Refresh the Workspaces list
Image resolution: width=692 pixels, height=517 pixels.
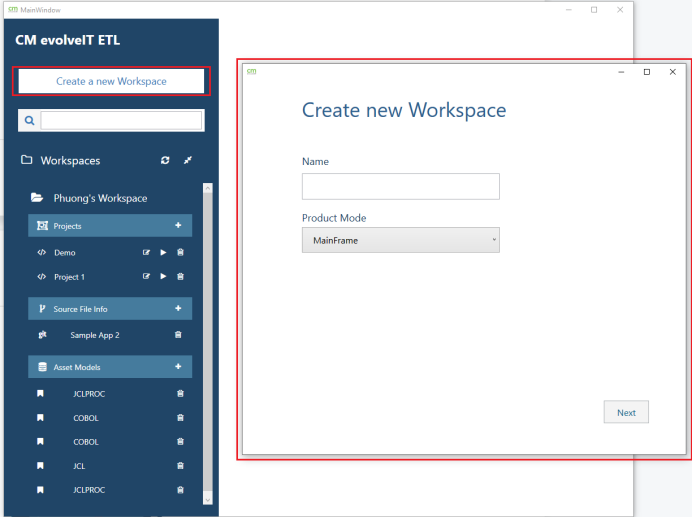coord(165,160)
